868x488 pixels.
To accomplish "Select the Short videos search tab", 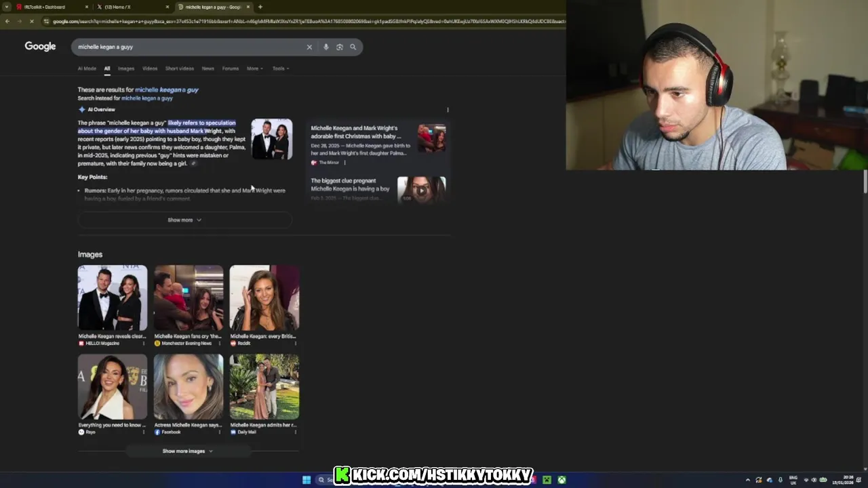I will [180, 68].
